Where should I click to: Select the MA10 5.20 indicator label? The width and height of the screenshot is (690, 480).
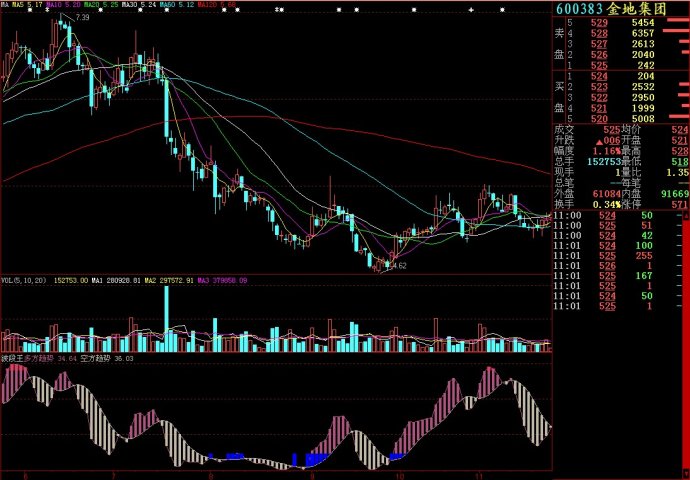click(x=63, y=5)
